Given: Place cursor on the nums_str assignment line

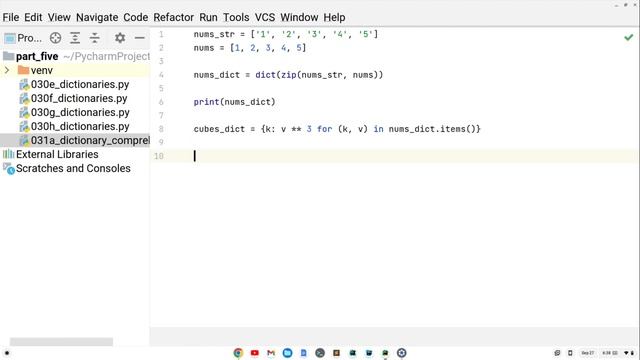Looking at the screenshot, I should coord(286,34).
